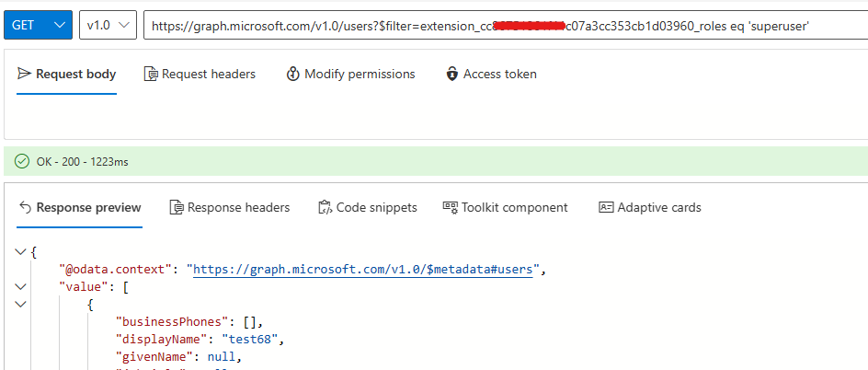868x370 pixels.
Task: Collapse the root JSON object chevron
Action: point(21,252)
